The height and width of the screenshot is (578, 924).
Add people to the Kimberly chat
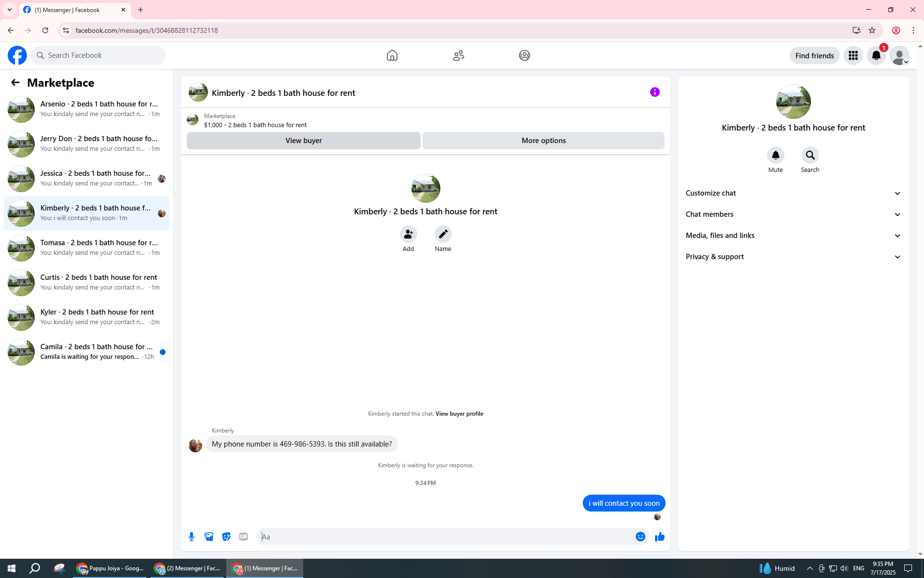408,234
